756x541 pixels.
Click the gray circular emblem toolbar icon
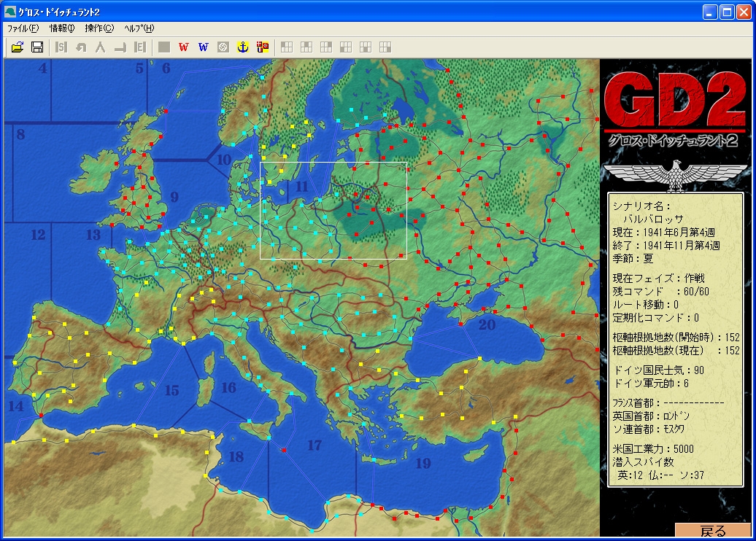pyautogui.click(x=223, y=47)
